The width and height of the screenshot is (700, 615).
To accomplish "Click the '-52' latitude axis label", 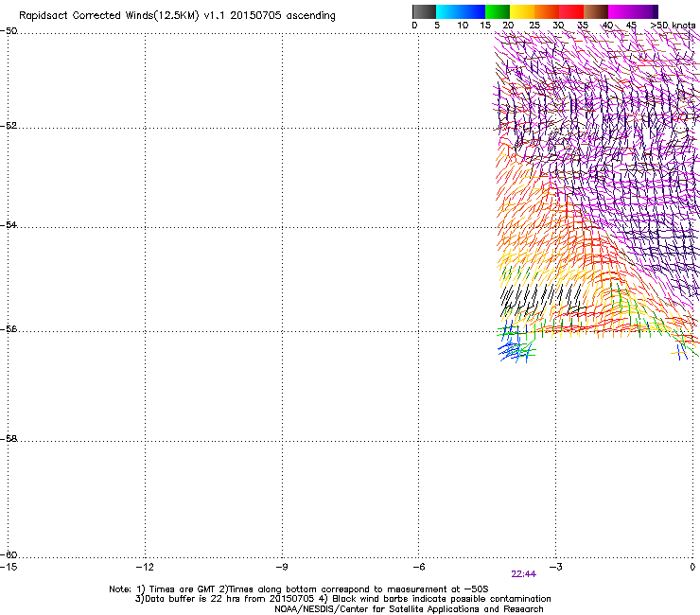I will pos(9,126).
